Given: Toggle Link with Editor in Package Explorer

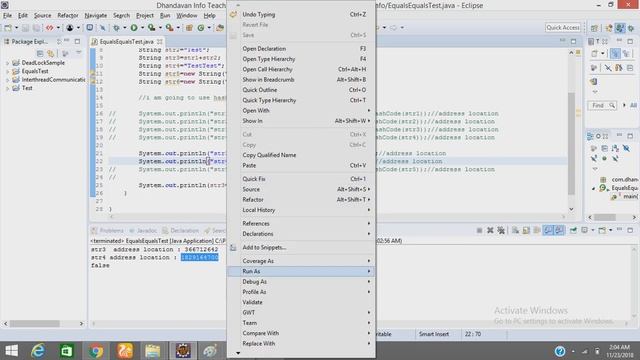Looking at the screenshot, I should coord(51,53).
